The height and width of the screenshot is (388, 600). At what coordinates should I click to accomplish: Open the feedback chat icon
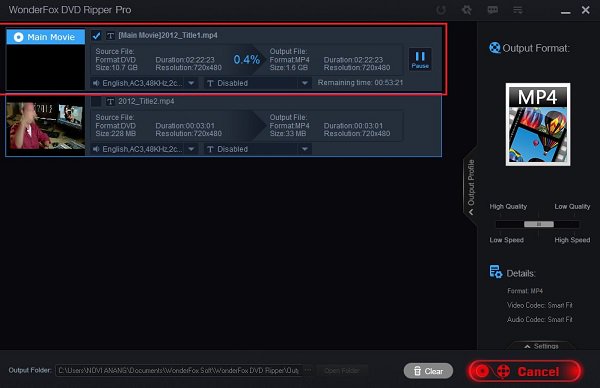[492, 10]
